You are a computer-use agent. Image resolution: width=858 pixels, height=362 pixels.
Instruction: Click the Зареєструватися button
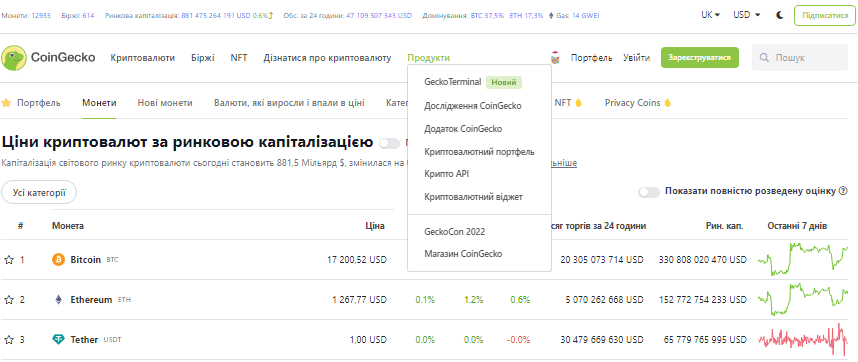pos(700,57)
